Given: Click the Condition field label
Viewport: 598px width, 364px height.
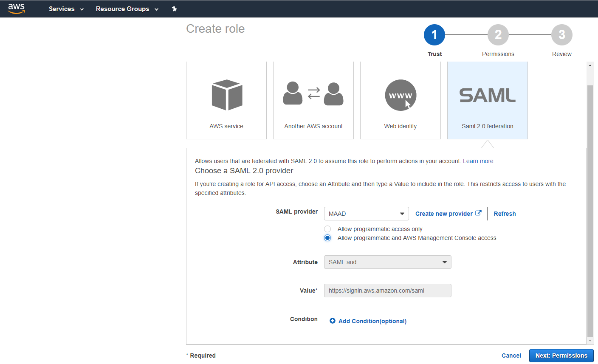Looking at the screenshot, I should (x=304, y=319).
